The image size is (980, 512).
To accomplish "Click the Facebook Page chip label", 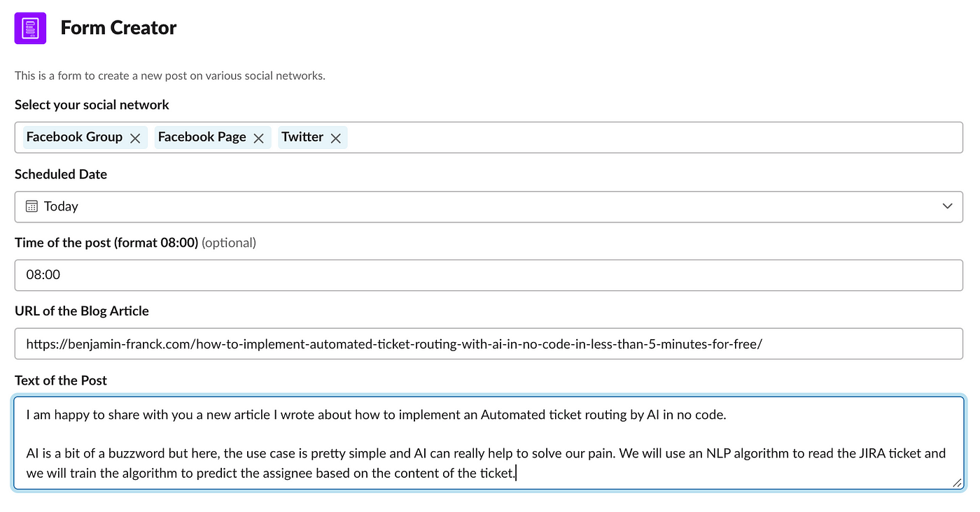I will coord(202,137).
